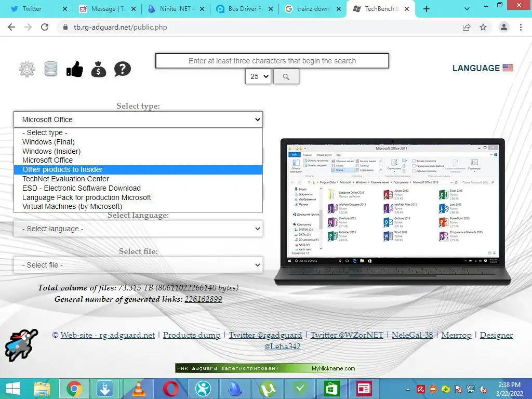
Task: Close the Twitter browser tab
Action: (65, 9)
